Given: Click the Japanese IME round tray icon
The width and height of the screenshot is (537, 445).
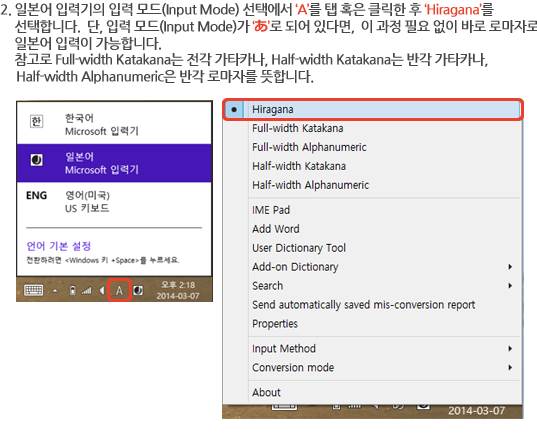Looking at the screenshot, I should 138,291.
